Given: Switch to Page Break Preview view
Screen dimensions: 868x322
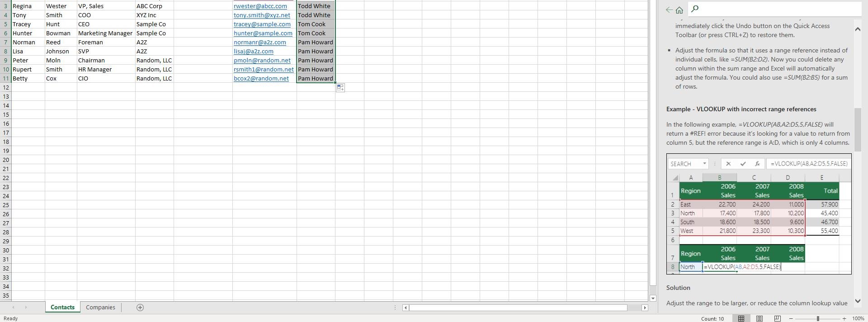Looking at the screenshot, I should (778, 318).
